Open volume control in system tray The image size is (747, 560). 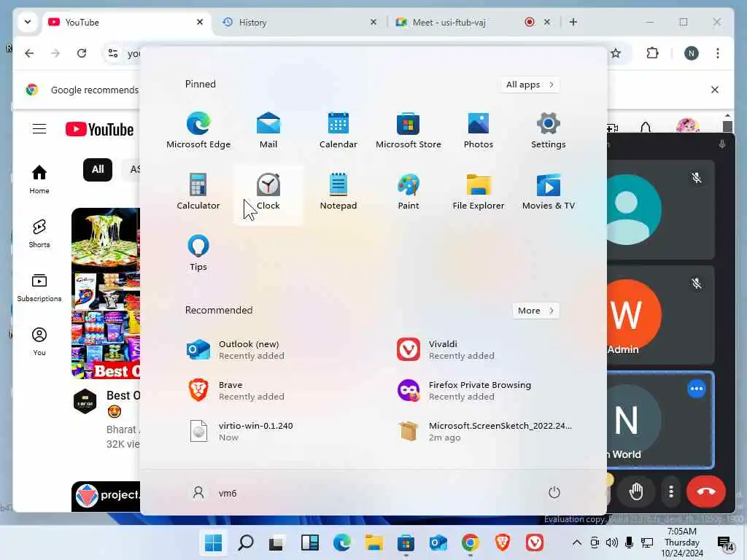[x=612, y=542]
